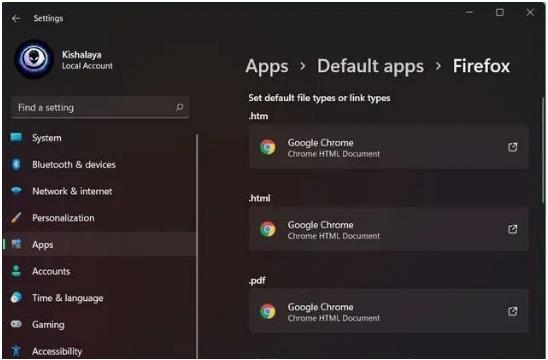Open Time & language settings
This screenshot has width=548, height=360.
click(67, 298)
